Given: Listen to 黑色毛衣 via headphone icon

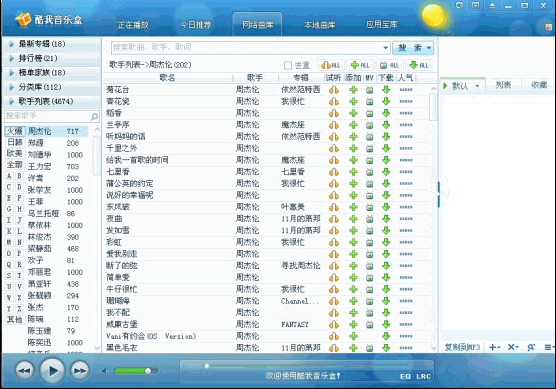Looking at the screenshot, I should (x=334, y=348).
